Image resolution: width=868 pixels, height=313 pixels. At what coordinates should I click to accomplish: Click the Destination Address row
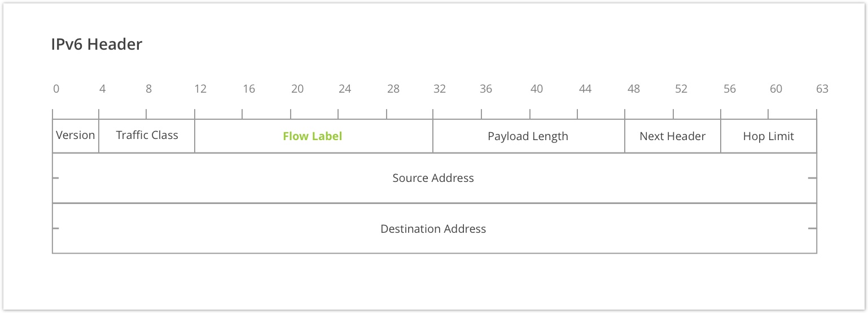click(x=433, y=229)
